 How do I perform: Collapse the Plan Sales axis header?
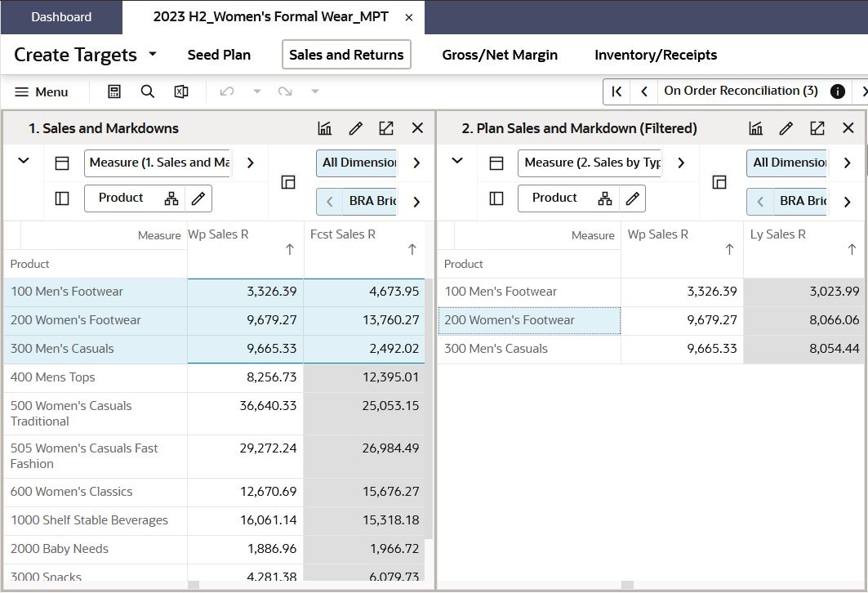[x=457, y=161]
